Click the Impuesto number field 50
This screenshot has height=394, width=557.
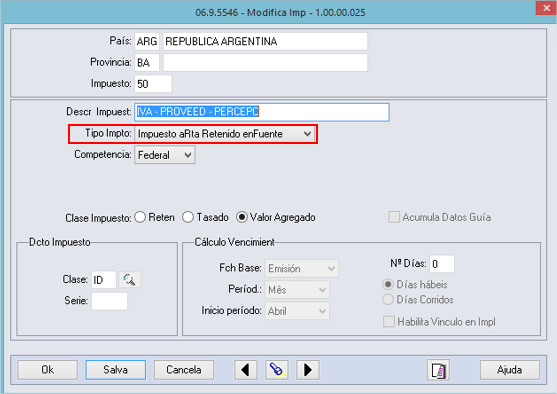coord(153,84)
